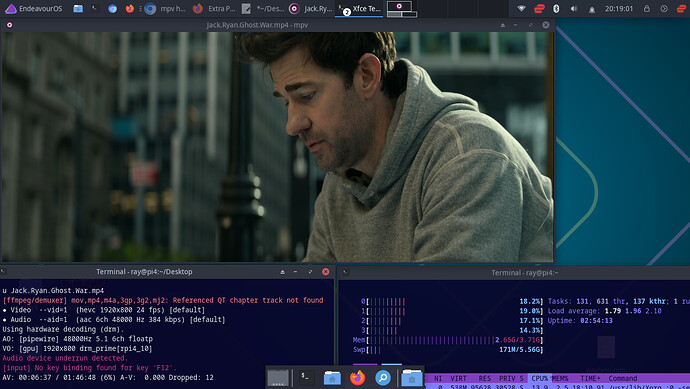Switch to the 'mpv h...' Chromium window
The height and width of the screenshot is (389, 690).
point(165,8)
